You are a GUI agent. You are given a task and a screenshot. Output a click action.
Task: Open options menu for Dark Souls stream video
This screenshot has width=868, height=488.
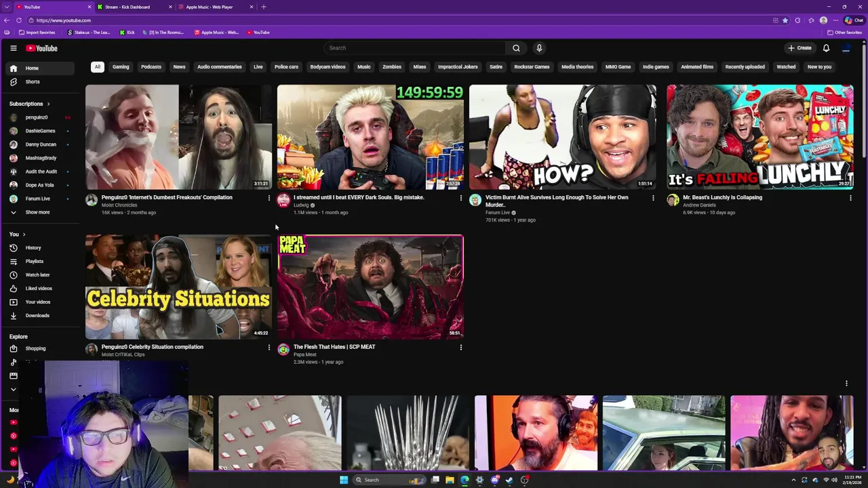[460, 198]
